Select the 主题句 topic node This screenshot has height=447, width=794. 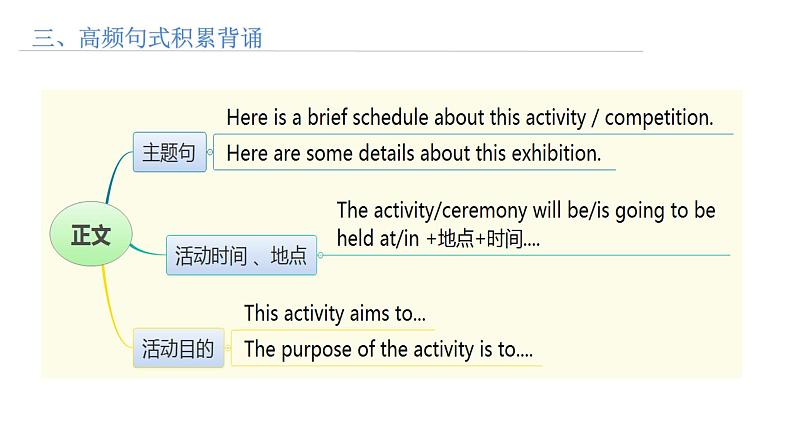click(170, 152)
